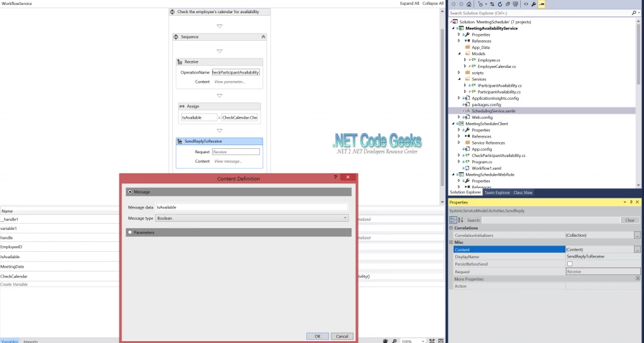The width and height of the screenshot is (644, 343).
Task: Collapse the More Properties section arrow
Action: [638, 278]
